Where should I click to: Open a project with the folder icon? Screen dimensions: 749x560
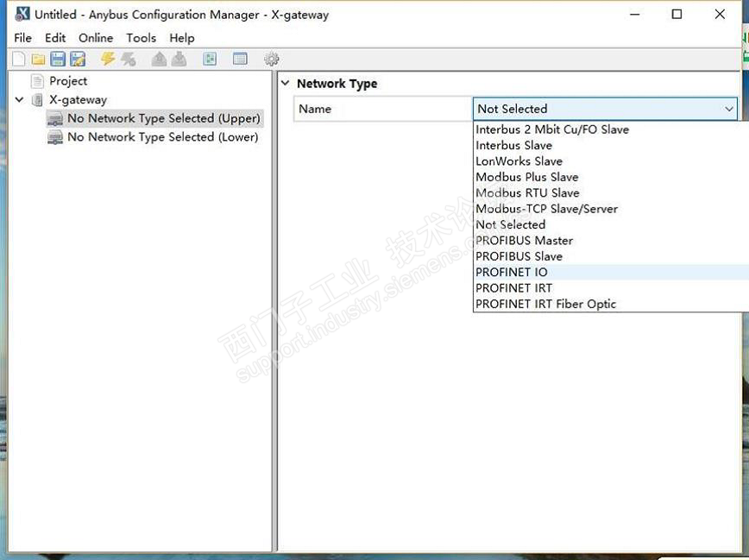point(38,60)
